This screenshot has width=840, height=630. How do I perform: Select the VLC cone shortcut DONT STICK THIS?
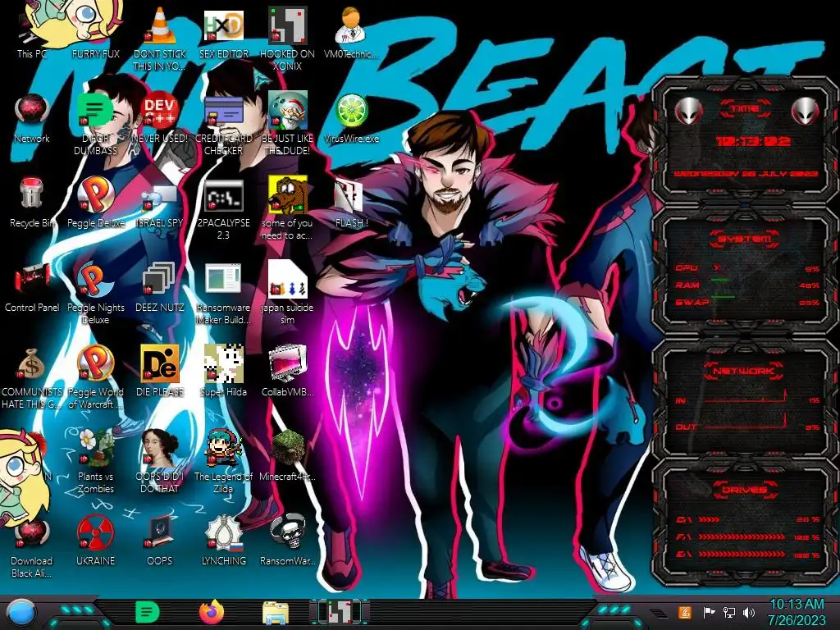(160, 39)
